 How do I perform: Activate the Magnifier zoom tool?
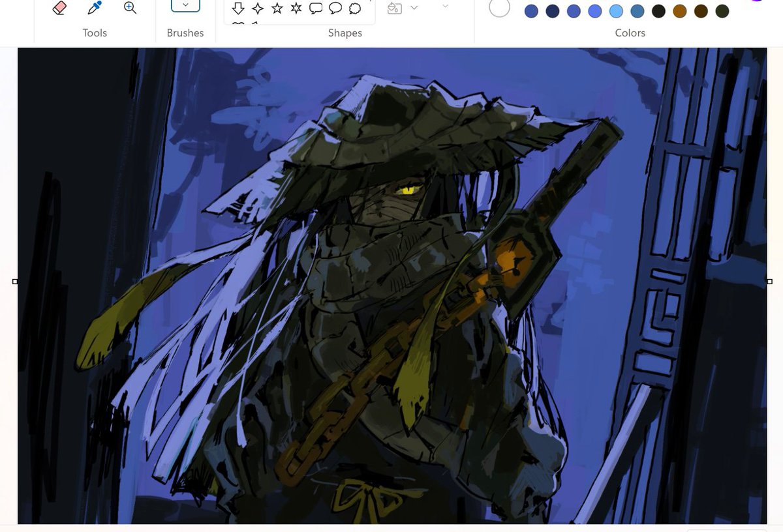(x=130, y=8)
